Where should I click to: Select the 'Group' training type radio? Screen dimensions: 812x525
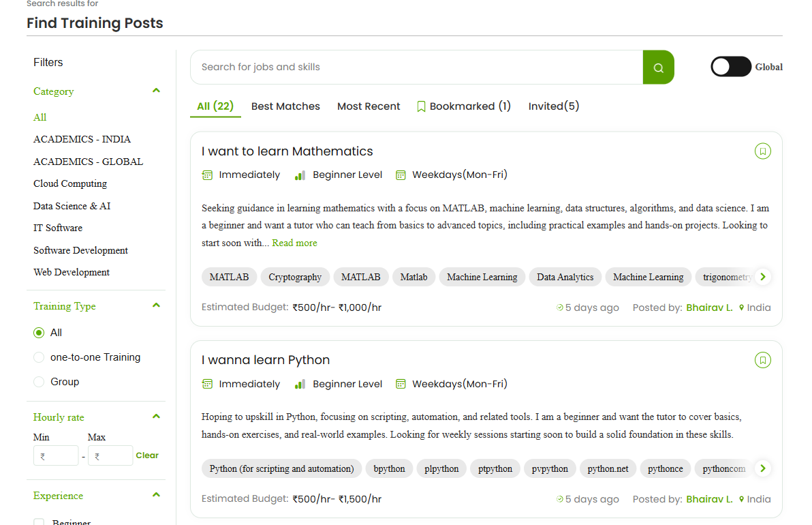[39, 382]
